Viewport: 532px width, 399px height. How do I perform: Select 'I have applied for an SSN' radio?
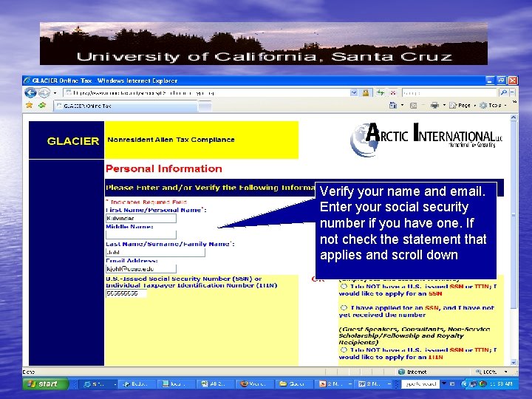coord(344,307)
